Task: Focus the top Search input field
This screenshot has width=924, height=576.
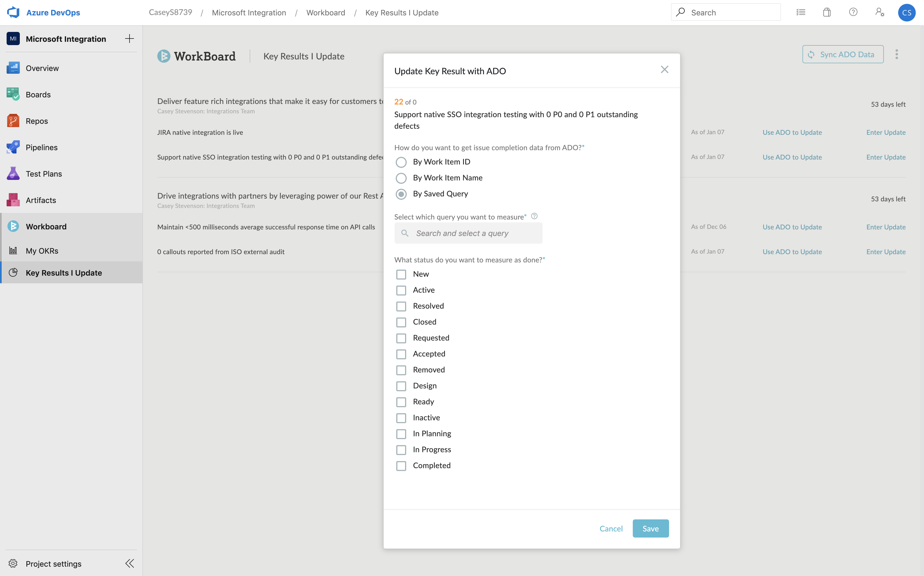Action: 725,12
